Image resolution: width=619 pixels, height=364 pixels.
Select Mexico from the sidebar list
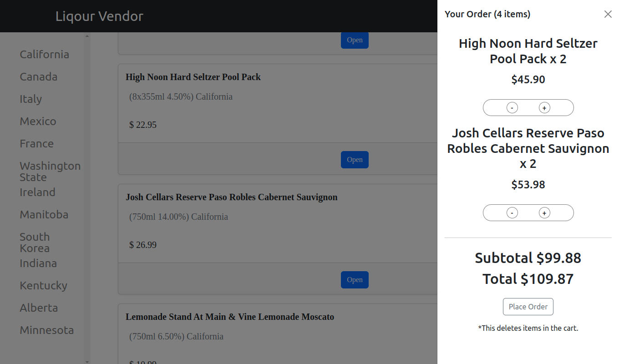coord(38,121)
